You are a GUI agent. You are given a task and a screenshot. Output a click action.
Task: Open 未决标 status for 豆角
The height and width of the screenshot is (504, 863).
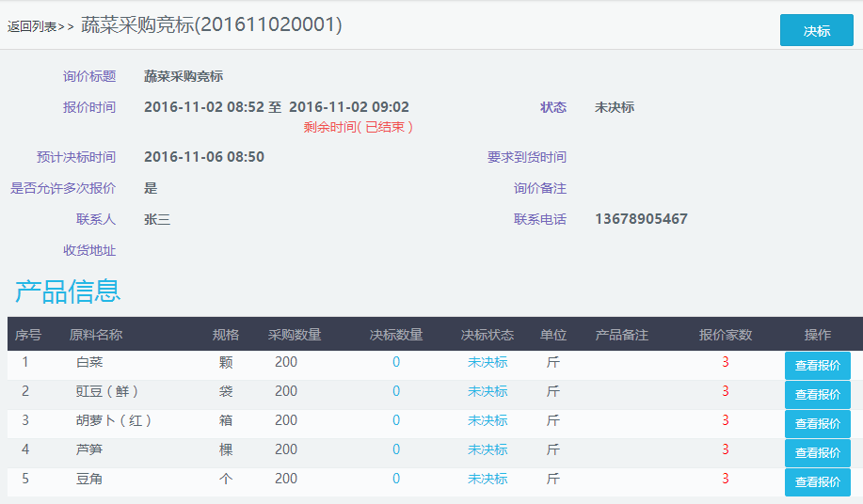487,480
